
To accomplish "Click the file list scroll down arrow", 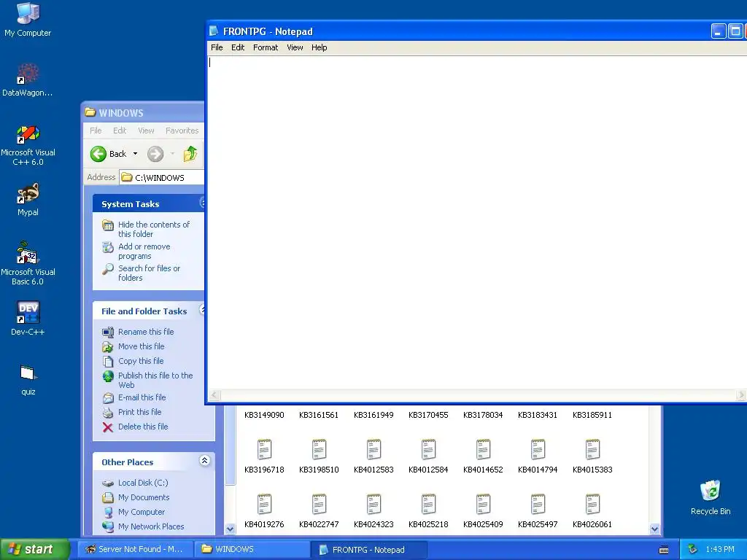I will click(x=654, y=529).
